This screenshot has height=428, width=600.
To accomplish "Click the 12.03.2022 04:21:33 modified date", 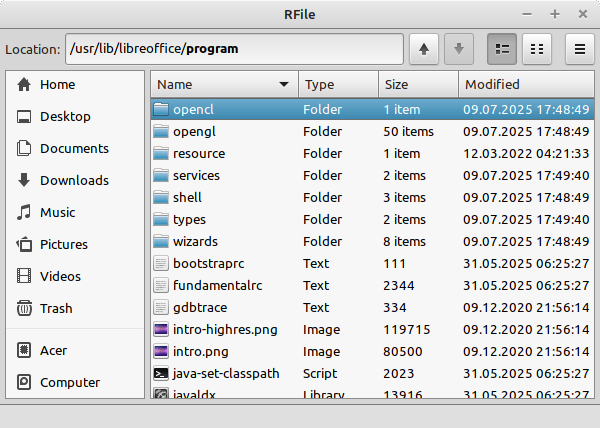I will (x=526, y=154).
